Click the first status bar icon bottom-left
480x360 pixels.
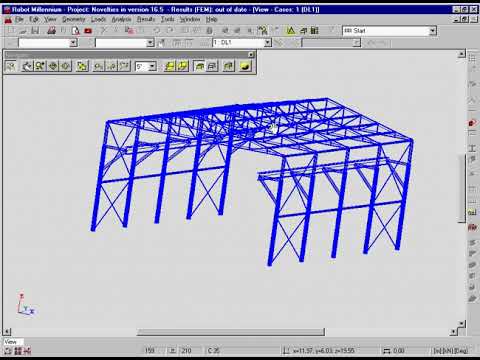pos(8,351)
